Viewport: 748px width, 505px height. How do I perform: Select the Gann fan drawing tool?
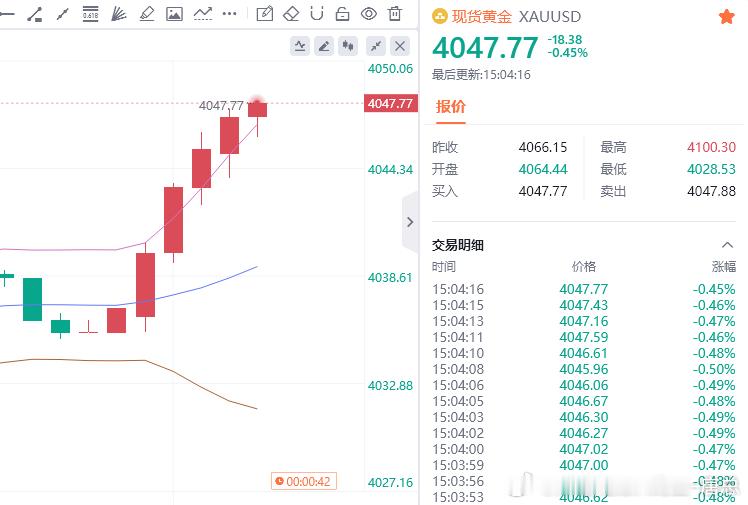point(118,14)
